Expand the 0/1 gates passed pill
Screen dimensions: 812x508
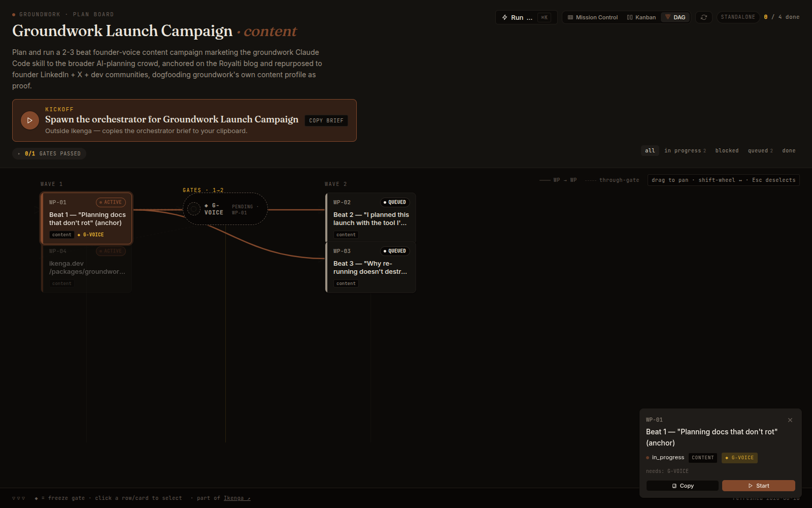49,153
